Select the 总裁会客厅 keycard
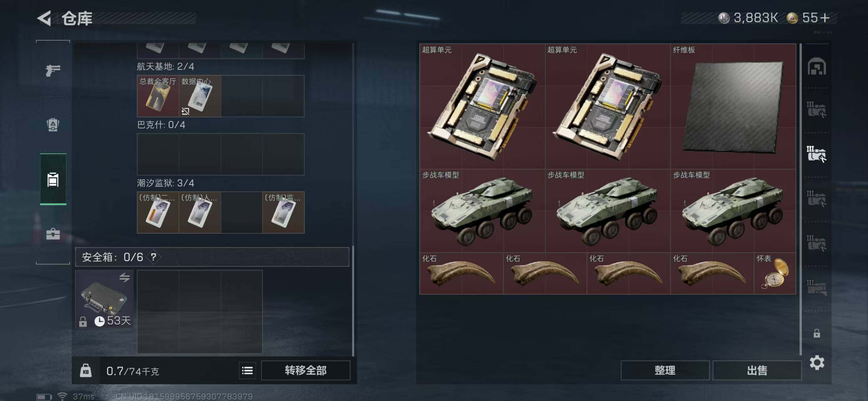868x401 pixels. tap(158, 96)
